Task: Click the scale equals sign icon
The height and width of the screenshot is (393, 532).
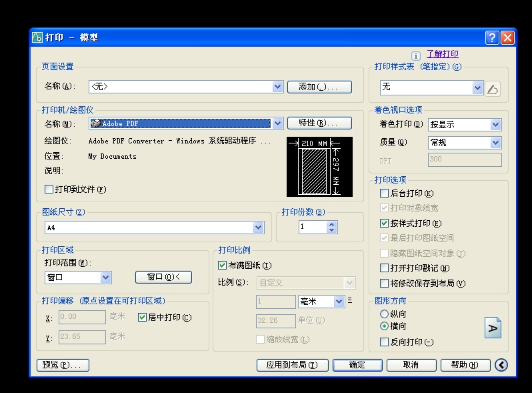Action: click(350, 300)
